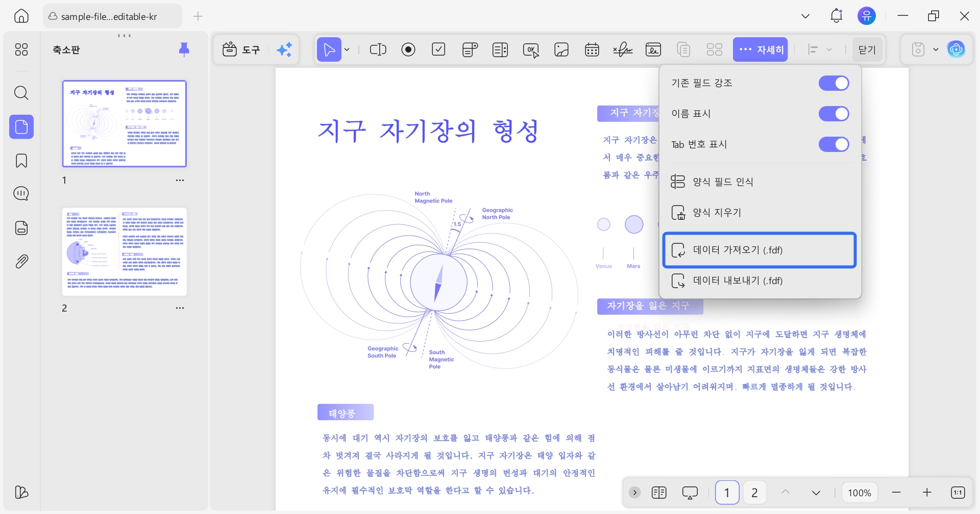Select 데이터 내보내기 (.fdf)
Image resolution: width=980 pixels, height=514 pixels.
point(760,280)
